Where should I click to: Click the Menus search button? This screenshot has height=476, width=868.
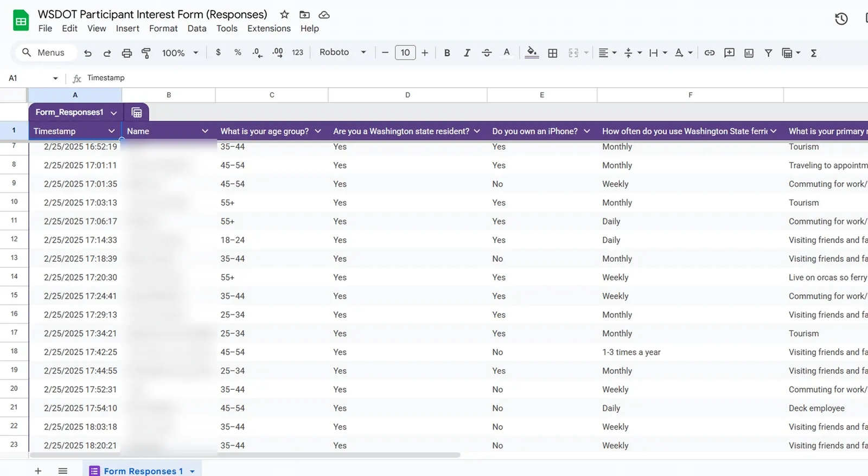(43, 53)
